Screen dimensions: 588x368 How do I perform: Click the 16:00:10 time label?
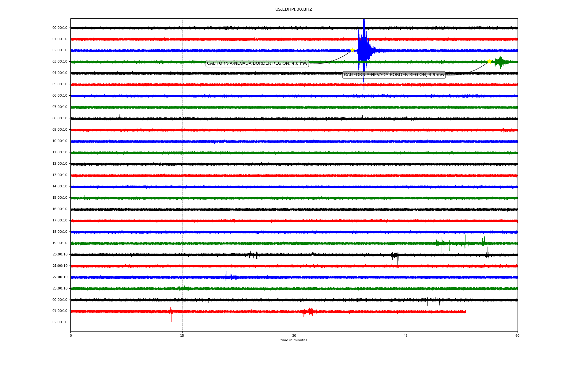tap(60, 209)
